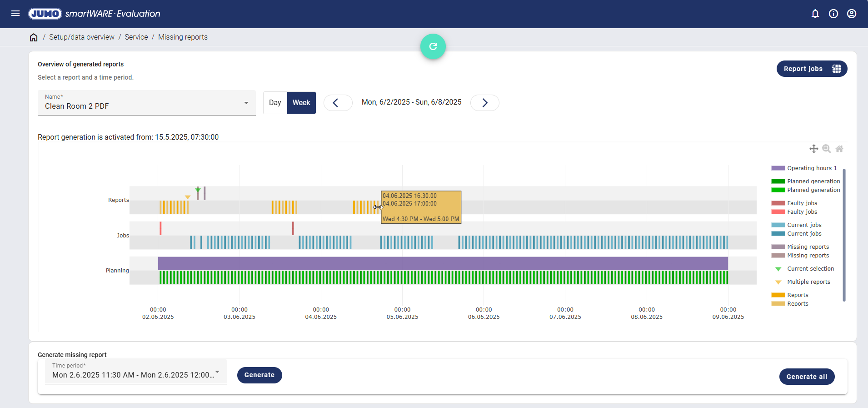
Task: Click the purple Operating hours bar
Action: tap(443, 263)
